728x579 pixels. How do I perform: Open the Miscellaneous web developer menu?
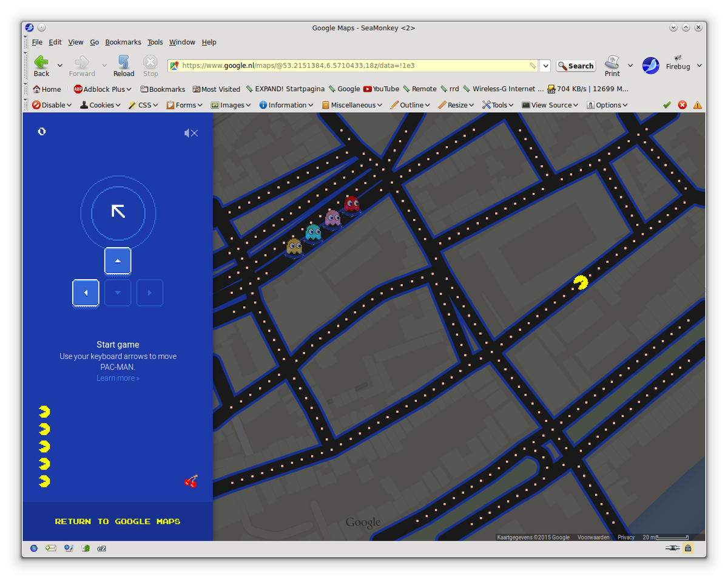coord(352,105)
